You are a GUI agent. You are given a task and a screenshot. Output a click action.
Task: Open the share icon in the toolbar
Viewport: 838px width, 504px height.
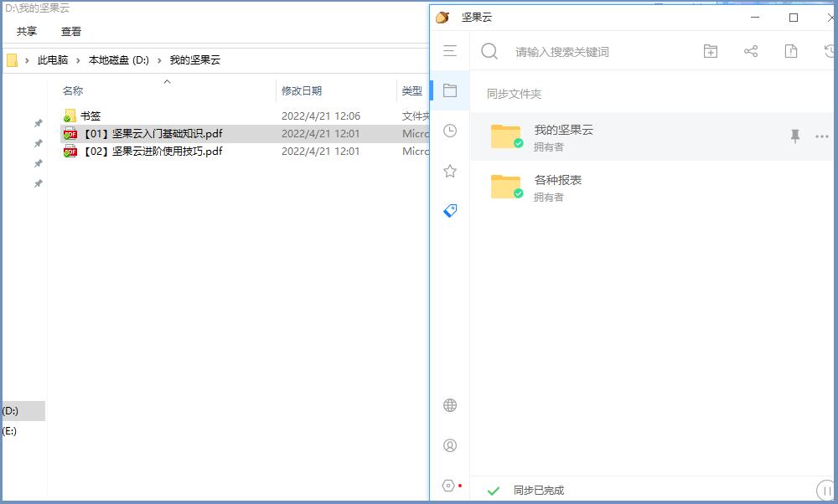click(x=750, y=51)
